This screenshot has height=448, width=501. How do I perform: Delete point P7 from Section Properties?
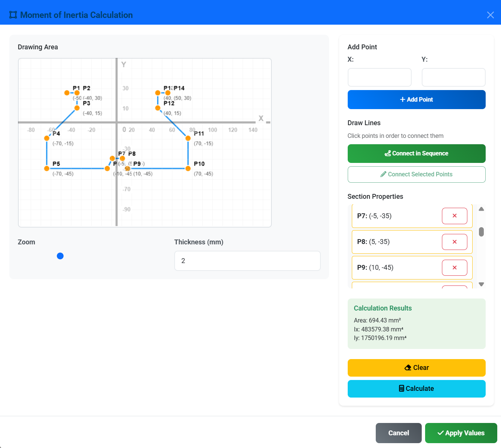455,216
